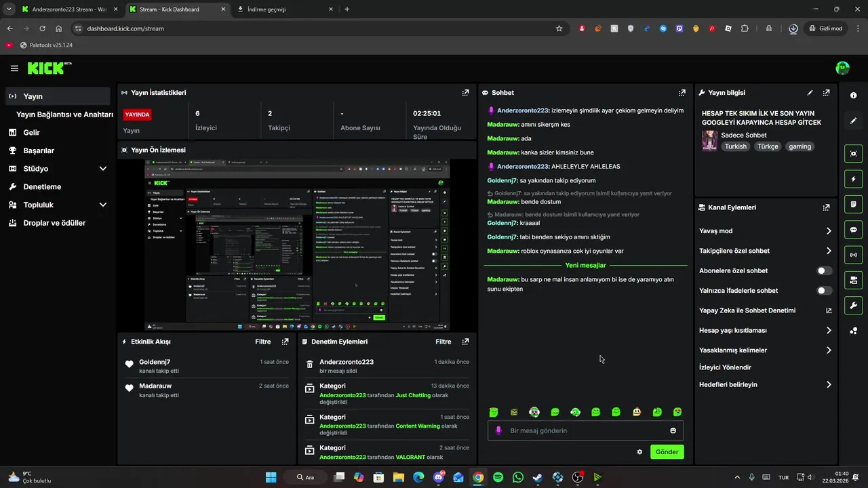This screenshot has height=488, width=868.
Task: Open Yavaş mod options arrow
Action: (x=829, y=231)
